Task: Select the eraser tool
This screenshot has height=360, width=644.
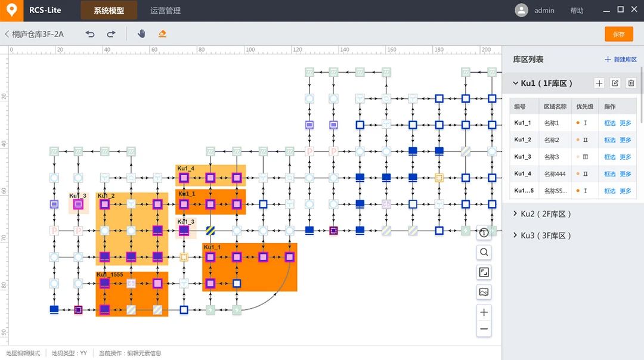Action: 162,34
